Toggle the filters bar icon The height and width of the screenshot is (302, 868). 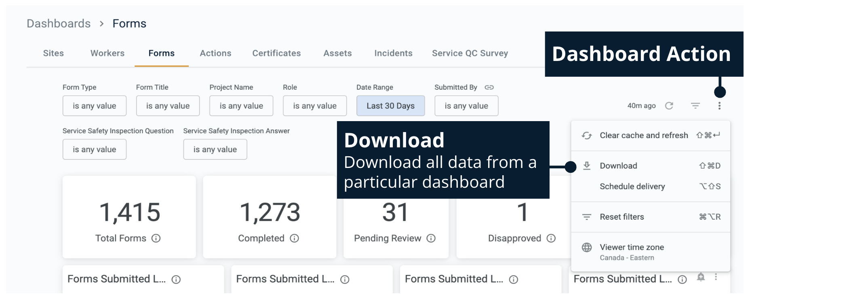(x=695, y=106)
